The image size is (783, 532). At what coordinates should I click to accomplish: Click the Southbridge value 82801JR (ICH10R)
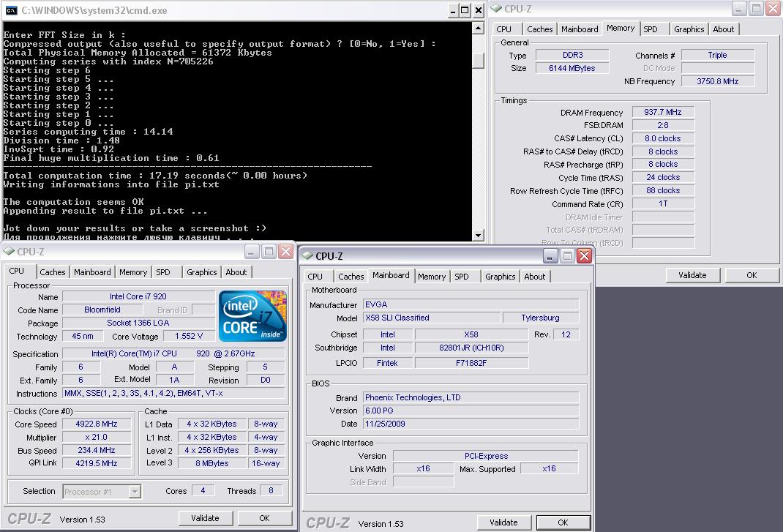point(471,348)
